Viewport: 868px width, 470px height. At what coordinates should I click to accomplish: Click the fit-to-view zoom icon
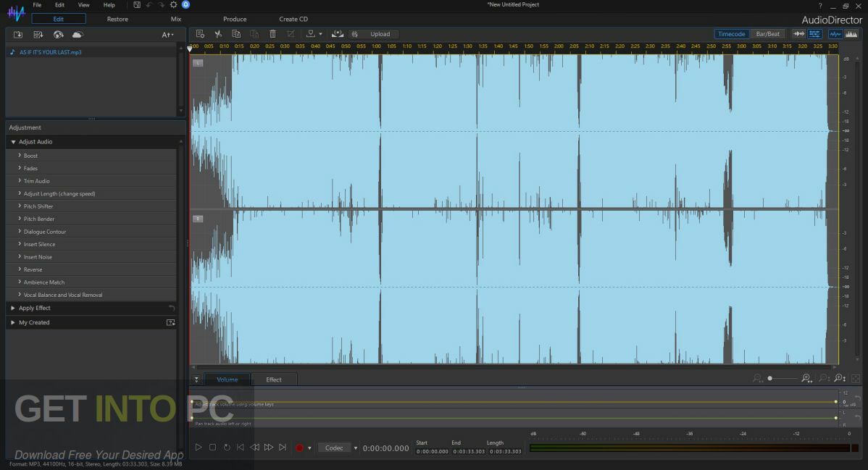point(856,379)
